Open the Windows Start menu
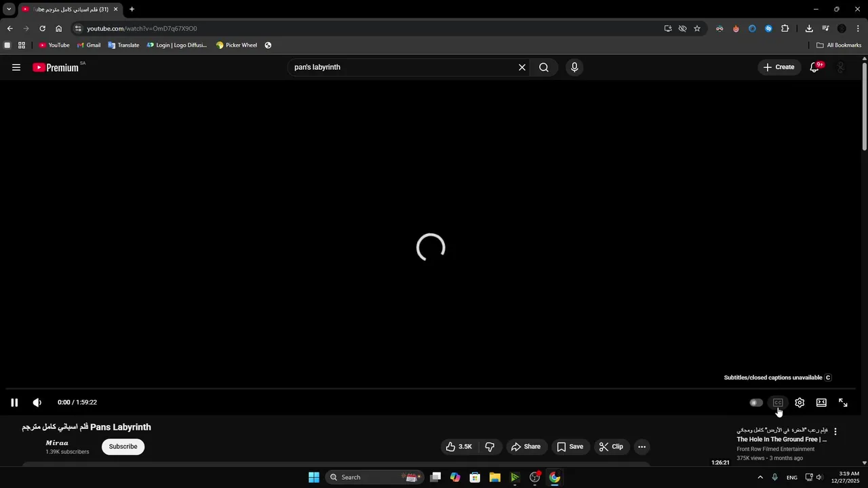Viewport: 868px width, 488px height. (x=314, y=477)
